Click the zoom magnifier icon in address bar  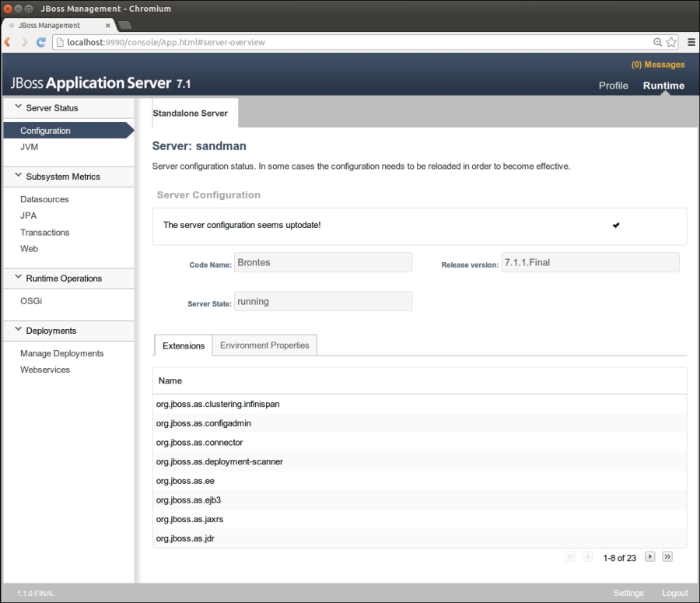tap(657, 42)
